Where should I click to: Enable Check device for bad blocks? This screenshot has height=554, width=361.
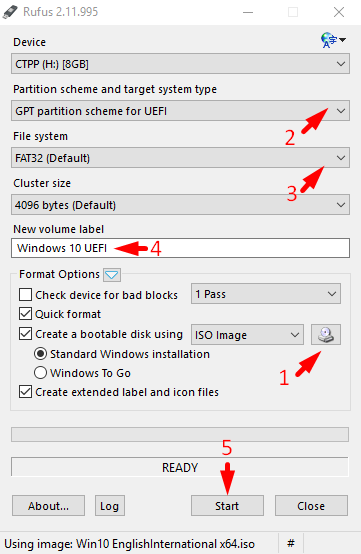point(25,294)
